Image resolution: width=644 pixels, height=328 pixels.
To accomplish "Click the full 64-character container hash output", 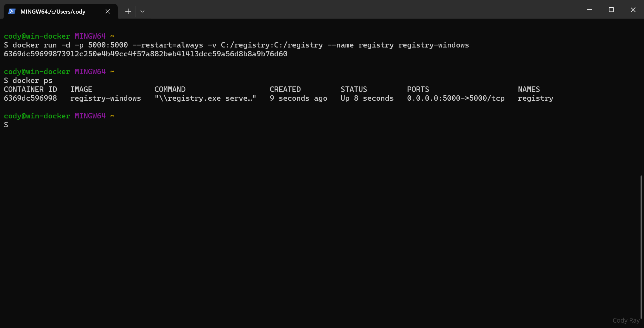I will coord(145,54).
